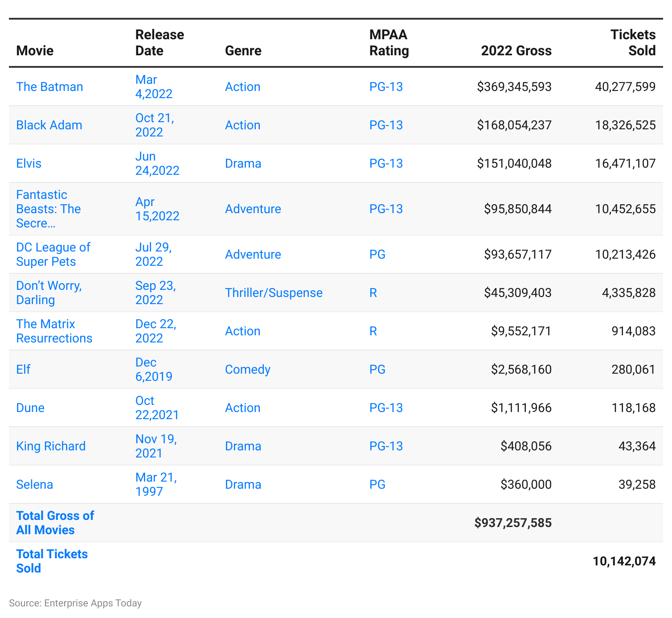Viewport: 672px width, 618px height.
Task: Click the Nov 19, 2021 release date
Action: 156,446
